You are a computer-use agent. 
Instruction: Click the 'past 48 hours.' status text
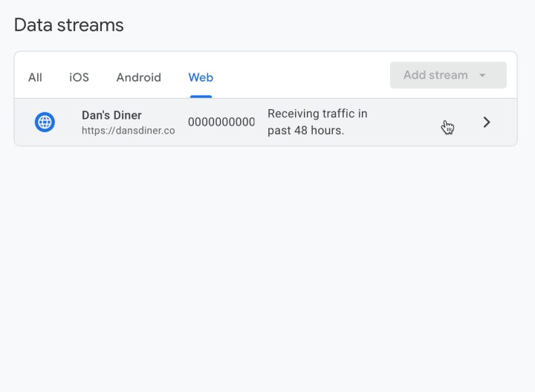305,131
